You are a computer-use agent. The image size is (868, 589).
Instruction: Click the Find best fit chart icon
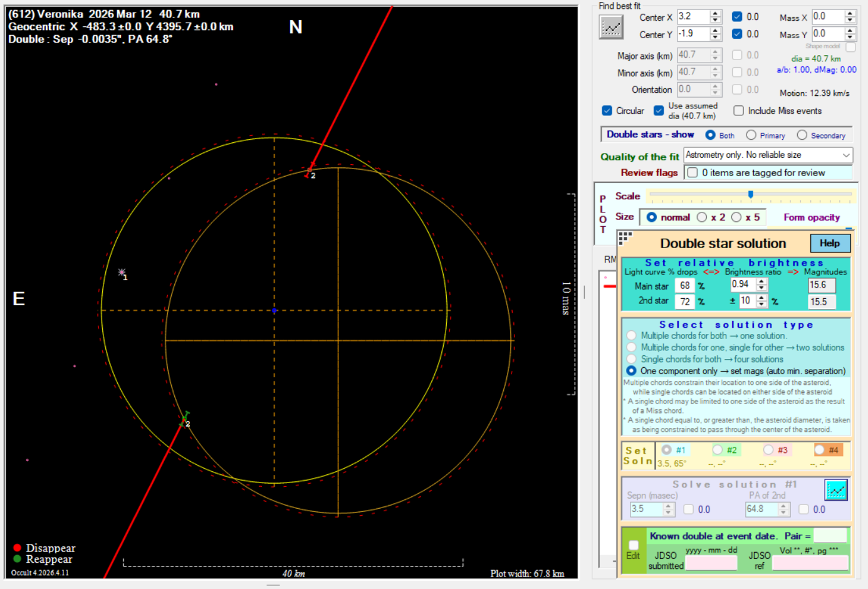pos(610,27)
